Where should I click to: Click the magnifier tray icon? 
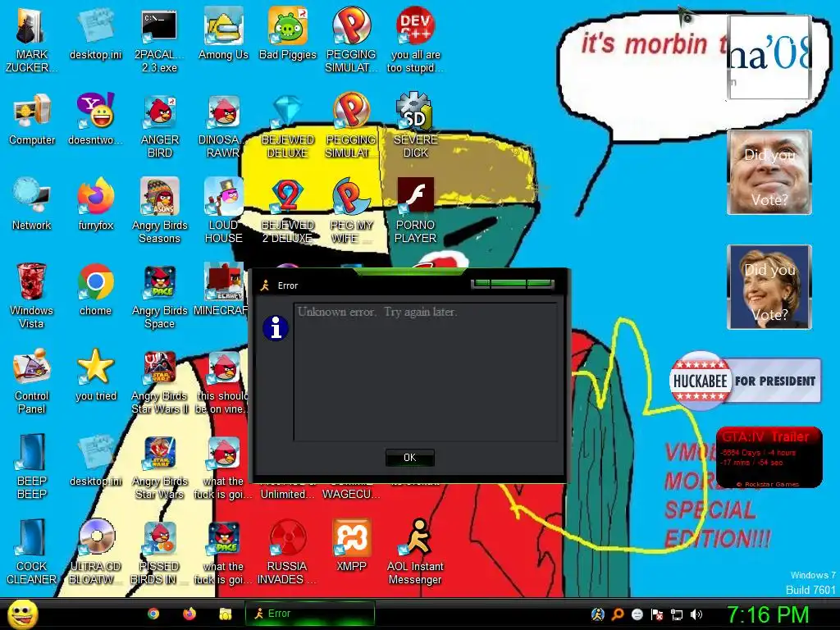(618, 614)
